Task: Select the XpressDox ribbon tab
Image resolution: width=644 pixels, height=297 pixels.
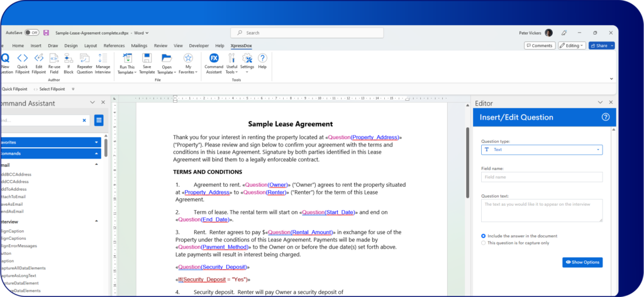Action: [241, 45]
